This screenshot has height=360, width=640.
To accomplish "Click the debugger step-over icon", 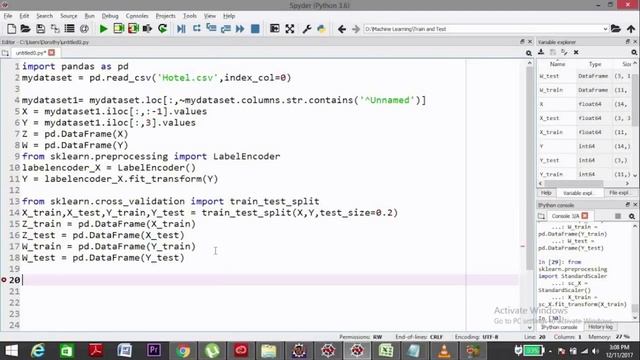I will 196,29.
